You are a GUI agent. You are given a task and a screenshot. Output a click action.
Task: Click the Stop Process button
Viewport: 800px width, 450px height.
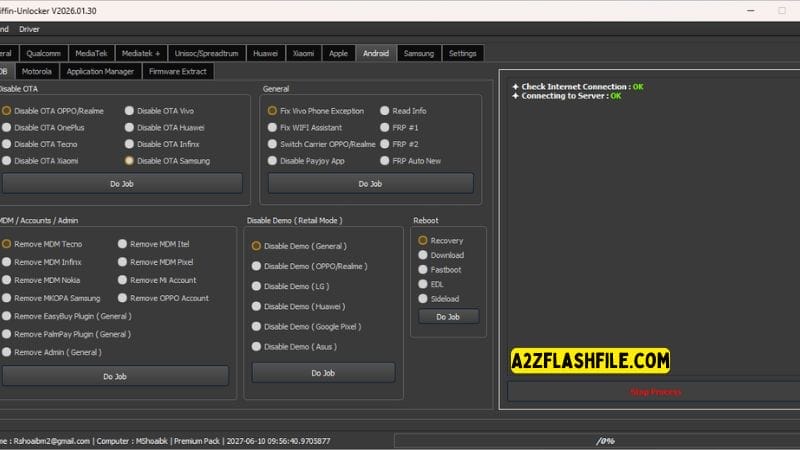(655, 392)
